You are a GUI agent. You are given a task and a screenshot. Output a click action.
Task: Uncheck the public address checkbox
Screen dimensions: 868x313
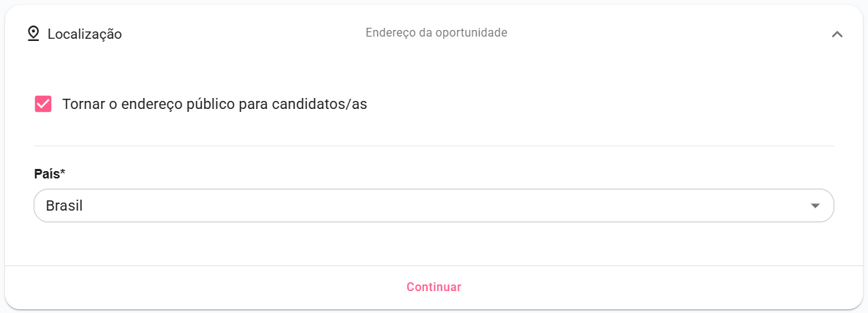click(43, 104)
